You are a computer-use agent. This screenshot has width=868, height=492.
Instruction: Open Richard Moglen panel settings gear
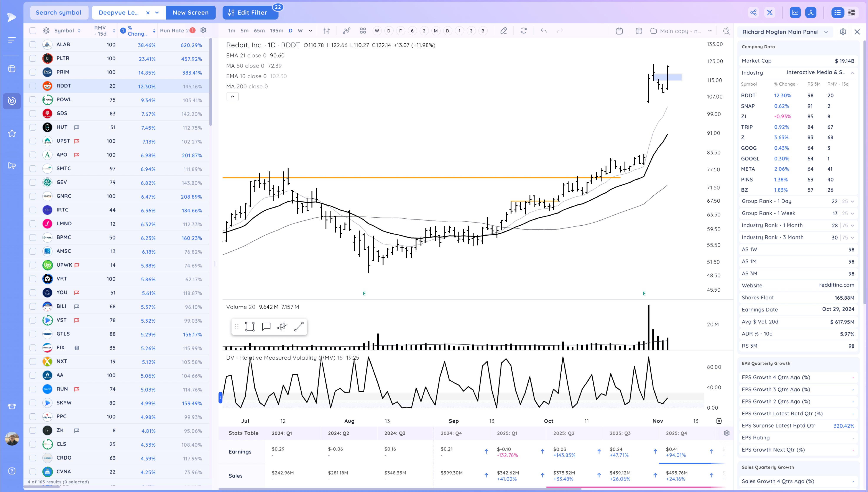coord(843,32)
